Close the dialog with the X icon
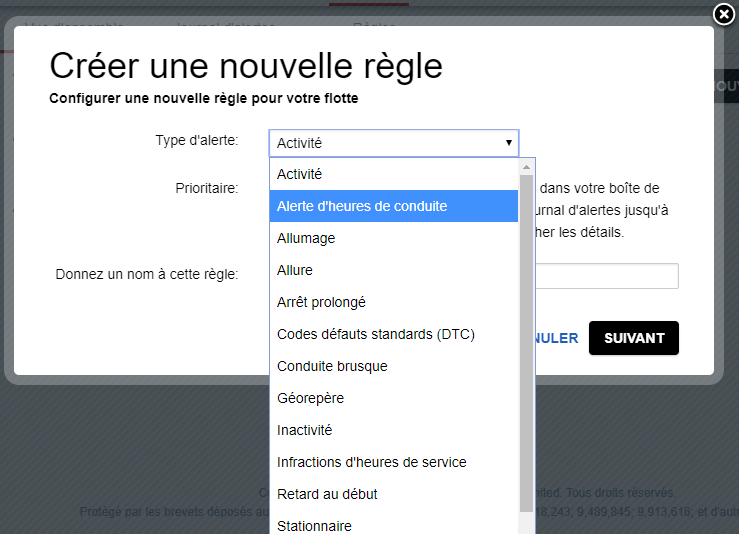 click(x=723, y=14)
